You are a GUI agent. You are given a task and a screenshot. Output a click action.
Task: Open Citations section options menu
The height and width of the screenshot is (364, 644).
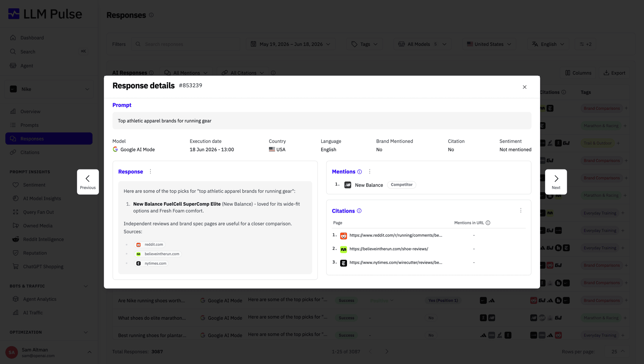(521, 210)
